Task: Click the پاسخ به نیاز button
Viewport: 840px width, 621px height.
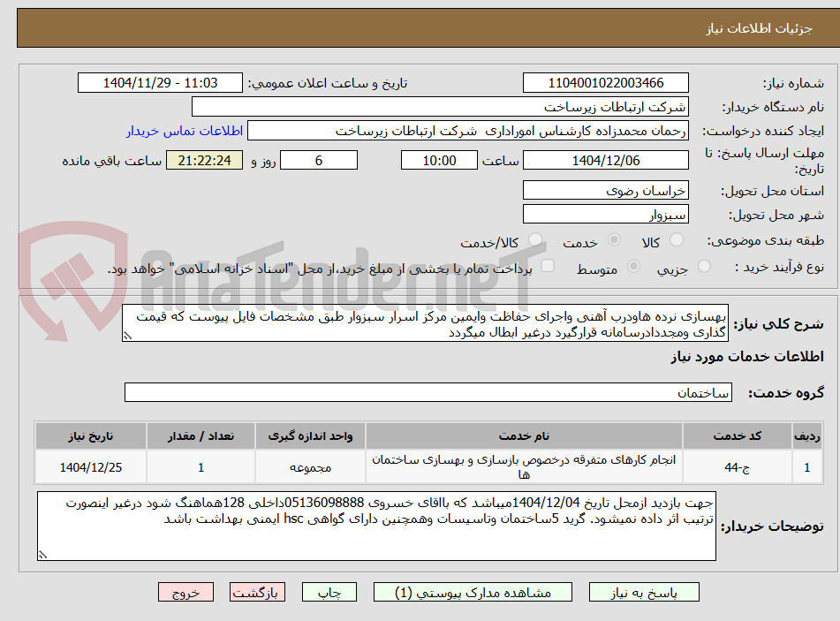Action: pyautogui.click(x=644, y=592)
